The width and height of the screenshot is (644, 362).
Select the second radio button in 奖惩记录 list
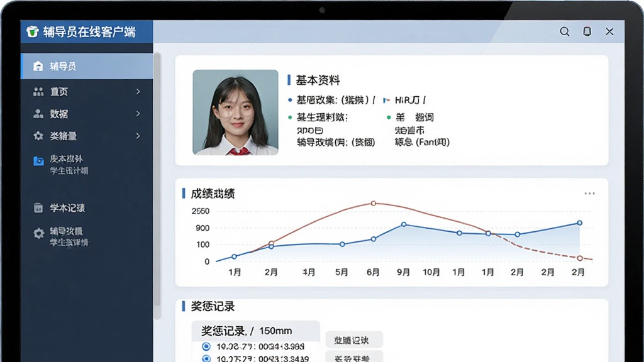pos(206,358)
